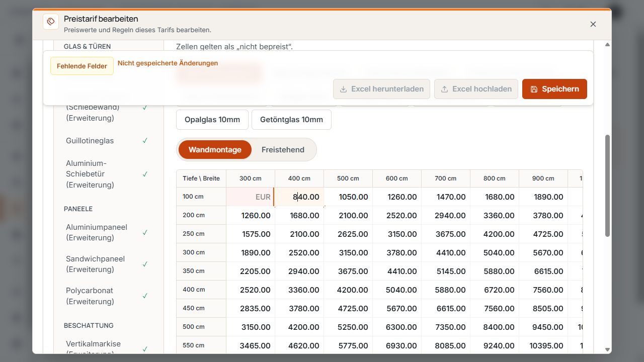Click scroll down arrow of dialog scrollbar
This screenshot has height=362, width=644.
pos(607,349)
